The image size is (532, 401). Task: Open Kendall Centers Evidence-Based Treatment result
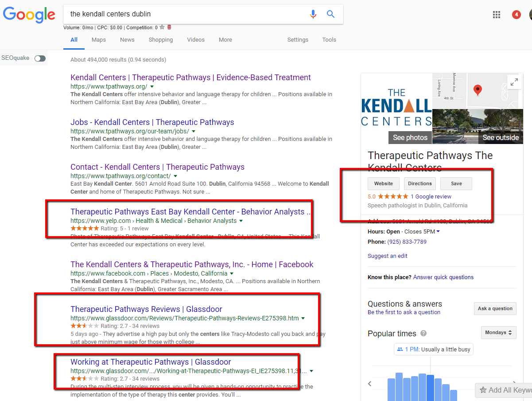pyautogui.click(x=191, y=78)
